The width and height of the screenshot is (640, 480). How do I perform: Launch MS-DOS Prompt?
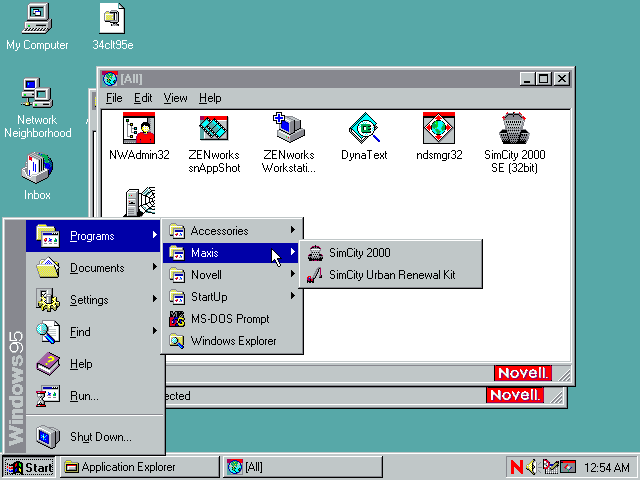click(x=232, y=319)
